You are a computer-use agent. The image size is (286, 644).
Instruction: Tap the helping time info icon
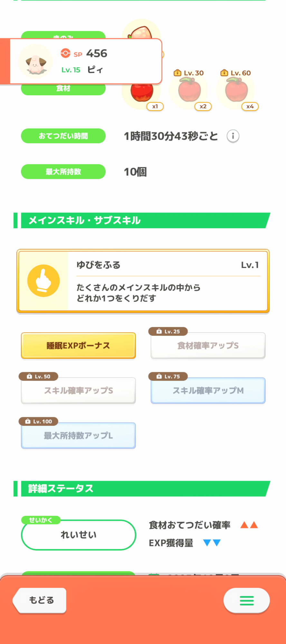click(233, 136)
